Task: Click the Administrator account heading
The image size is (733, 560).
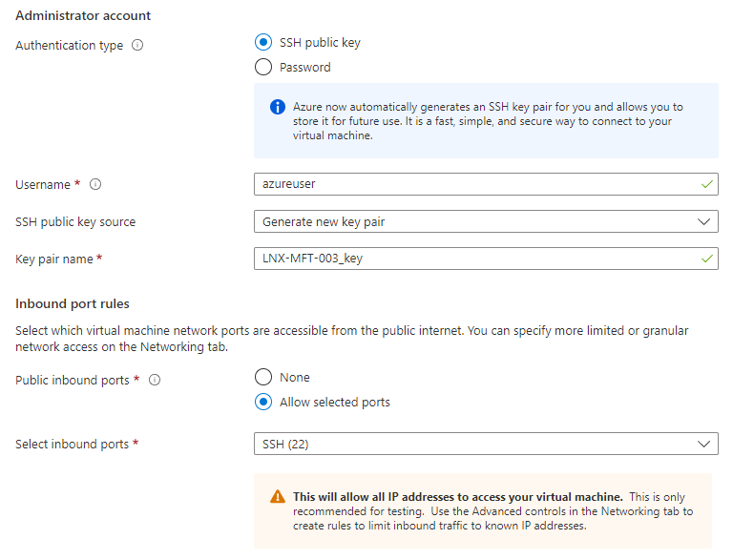Action: 83,16
